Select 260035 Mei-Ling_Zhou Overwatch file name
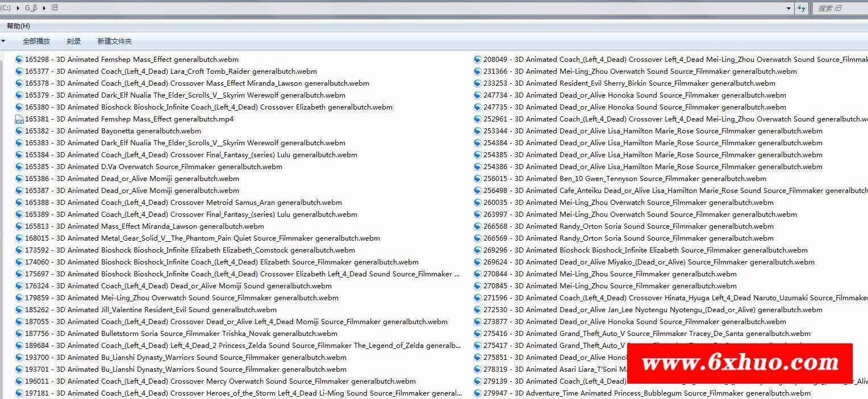 tap(628, 202)
